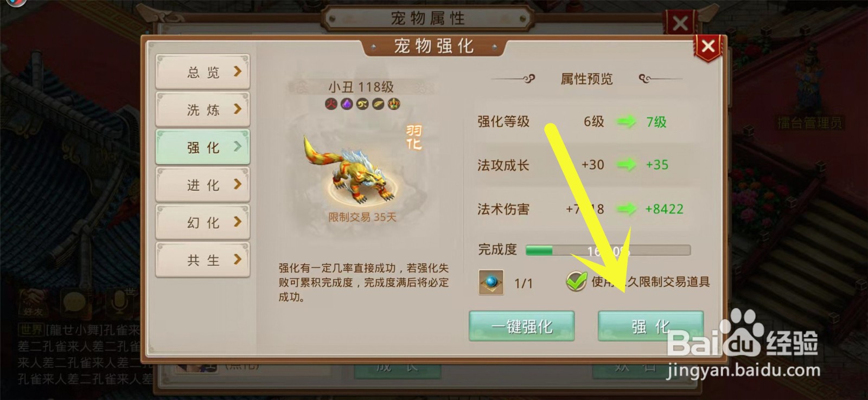Click the 羽化 badge beside the pet

click(x=414, y=138)
